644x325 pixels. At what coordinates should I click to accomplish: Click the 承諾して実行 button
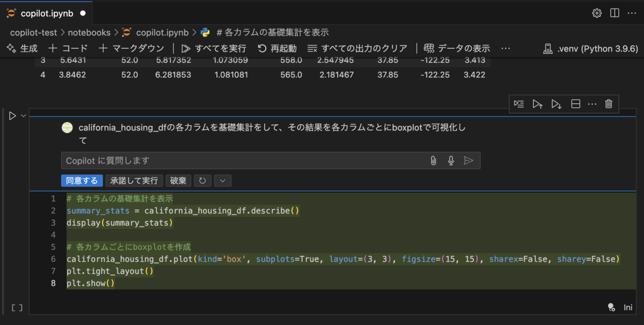click(135, 181)
